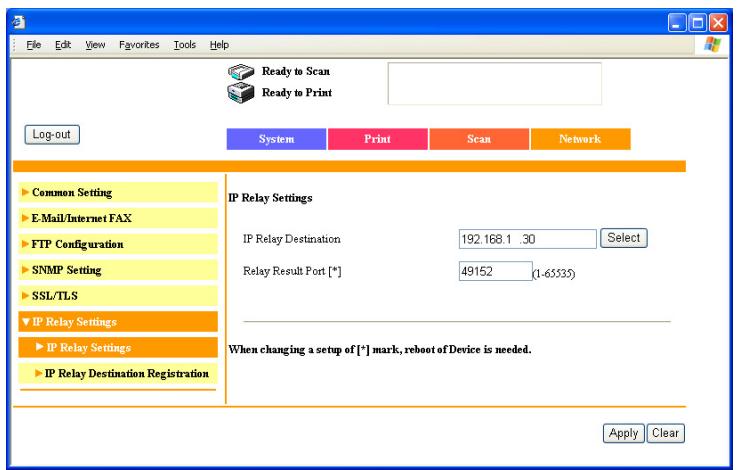Click the 'Ready to Scan' status text

point(296,71)
